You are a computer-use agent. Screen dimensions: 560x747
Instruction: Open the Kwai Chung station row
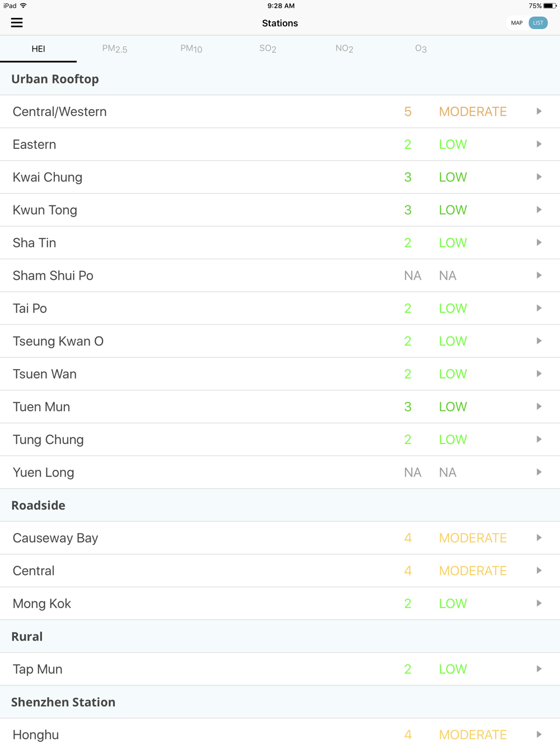(280, 177)
